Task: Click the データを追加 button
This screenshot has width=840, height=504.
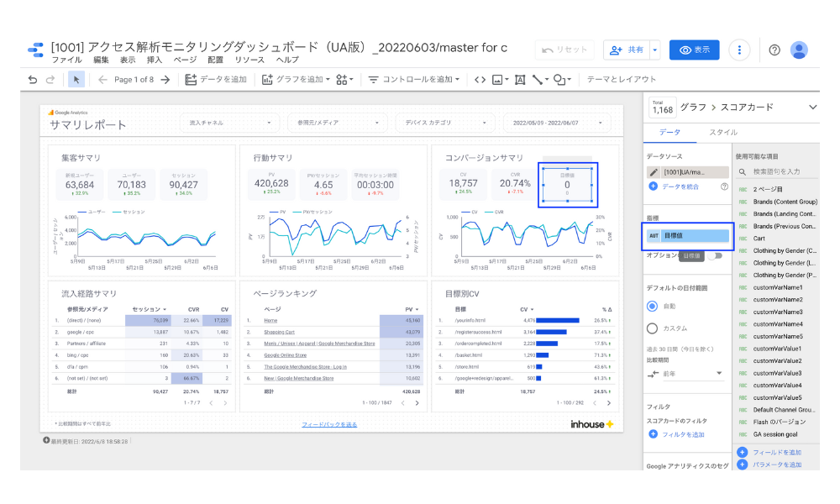Action: [216, 79]
